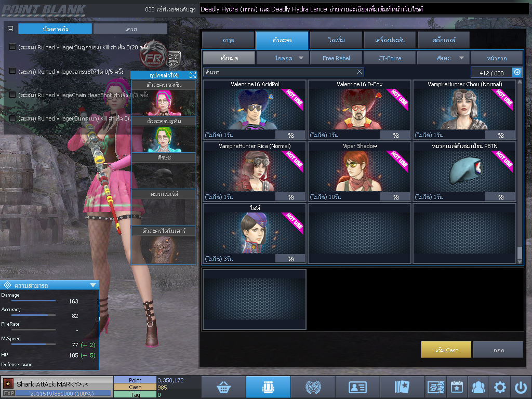532x399 pixels.
Task: Select the dinosaur character slot thumbnail
Action: [x=164, y=250]
